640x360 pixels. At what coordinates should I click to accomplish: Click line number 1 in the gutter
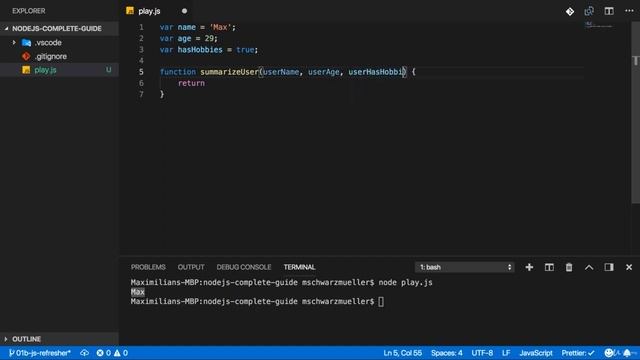tap(141, 27)
